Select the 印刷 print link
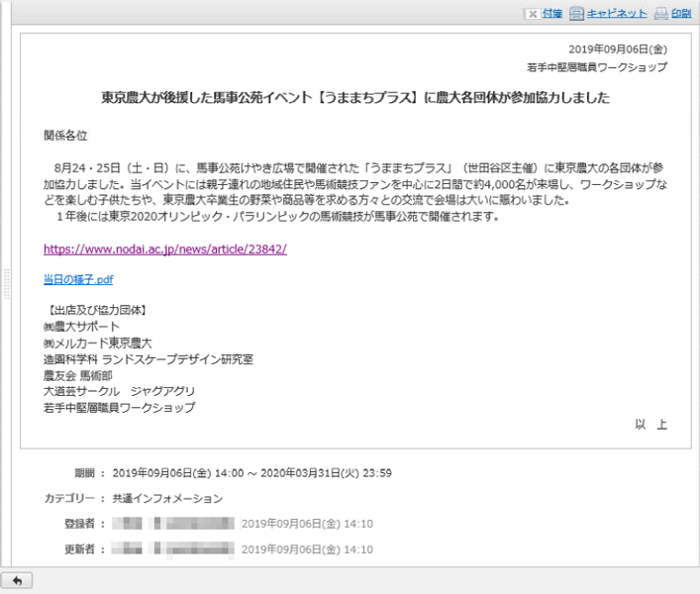Image resolution: width=700 pixels, height=594 pixels. tap(681, 14)
